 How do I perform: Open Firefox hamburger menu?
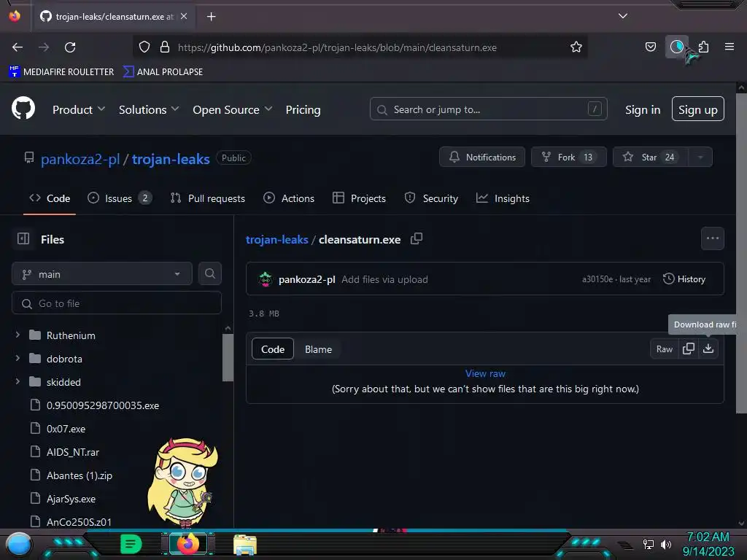click(x=729, y=47)
